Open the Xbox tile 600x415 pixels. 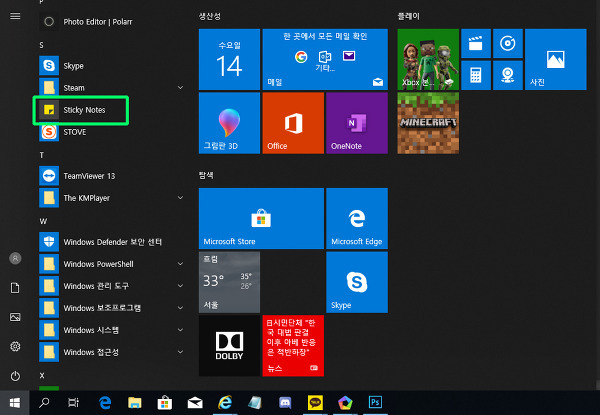pos(428,59)
